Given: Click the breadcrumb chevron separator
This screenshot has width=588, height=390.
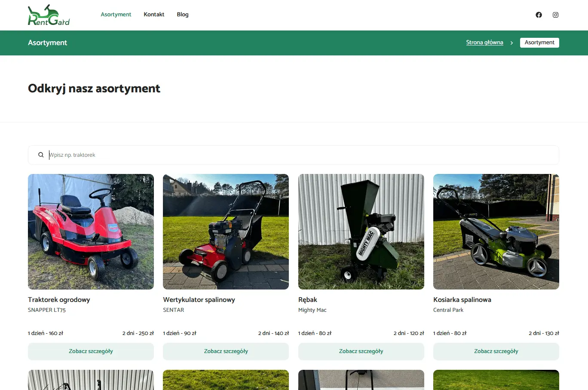Looking at the screenshot, I should [x=511, y=43].
